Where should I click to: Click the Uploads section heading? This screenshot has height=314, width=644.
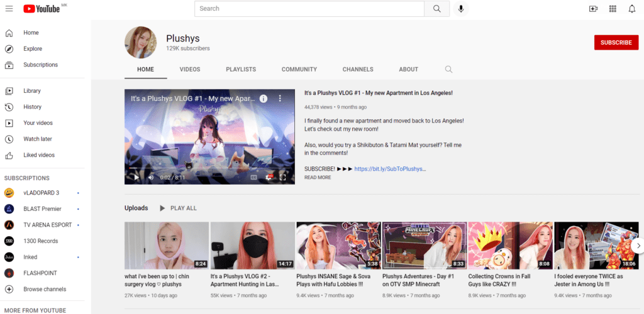pyautogui.click(x=136, y=208)
